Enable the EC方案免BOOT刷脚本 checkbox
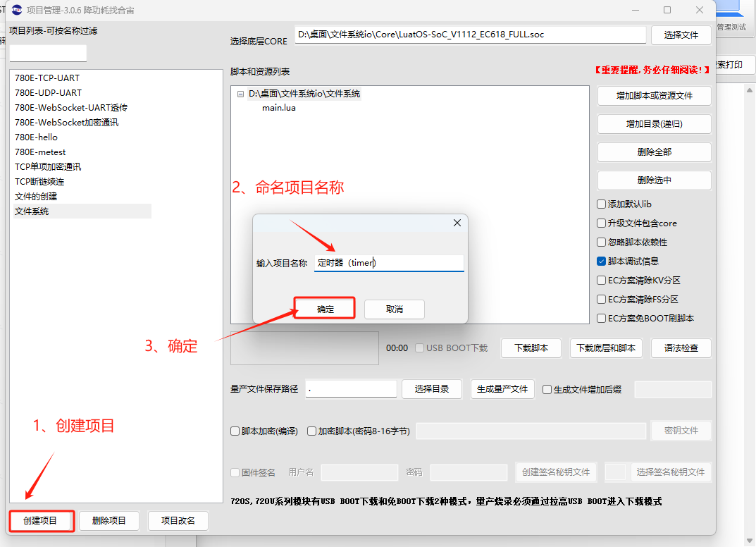This screenshot has width=756, height=547. pyautogui.click(x=601, y=319)
